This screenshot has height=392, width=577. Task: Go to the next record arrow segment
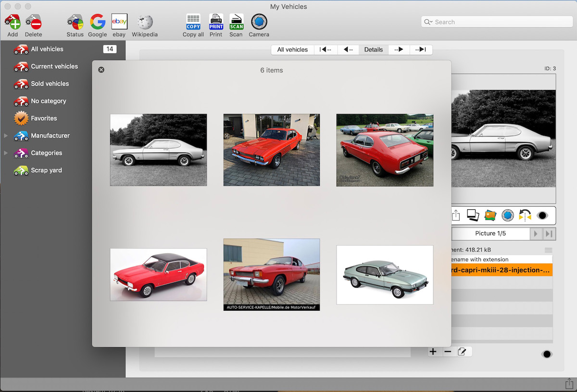click(x=399, y=50)
